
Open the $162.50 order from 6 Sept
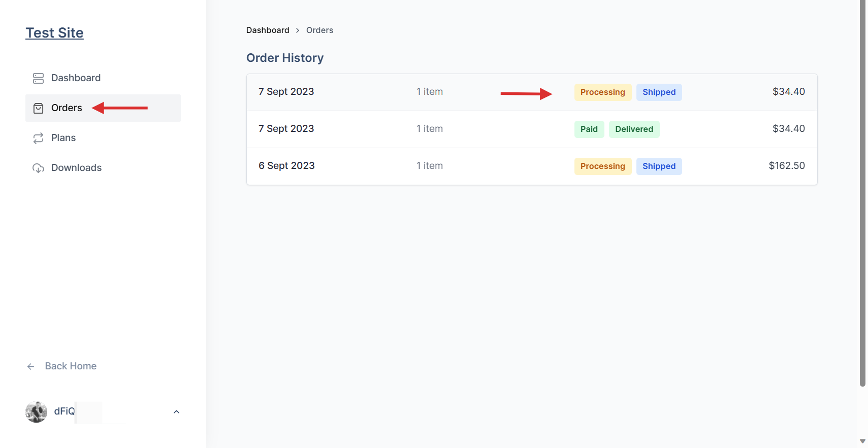pos(532,166)
